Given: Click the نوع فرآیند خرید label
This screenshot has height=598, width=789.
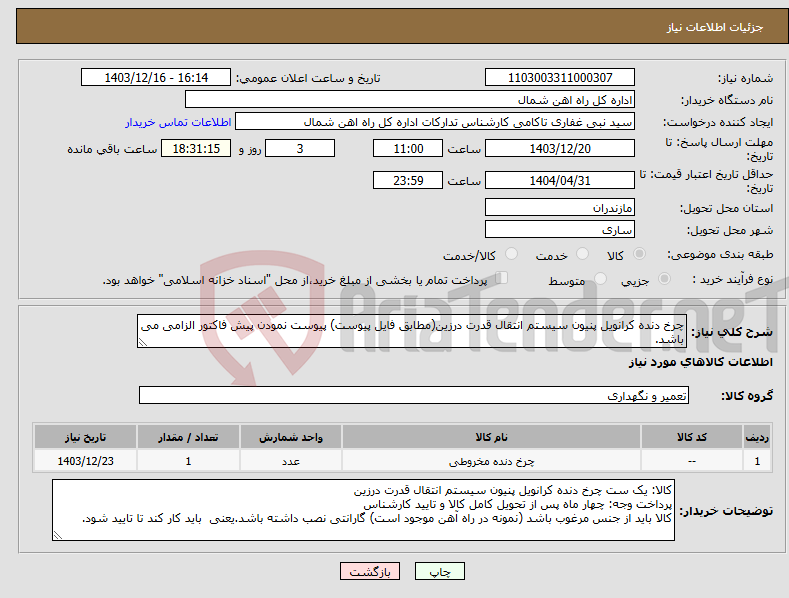Looking at the screenshot, I should [732, 279].
